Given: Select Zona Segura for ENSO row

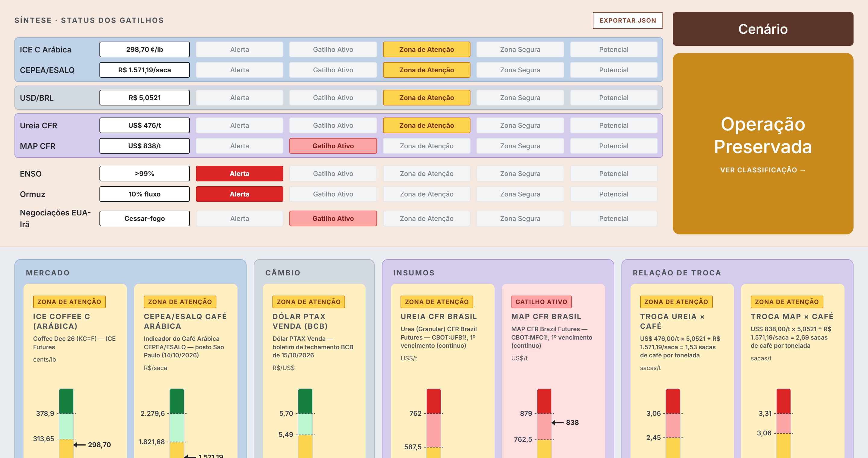Looking at the screenshot, I should [520, 174].
